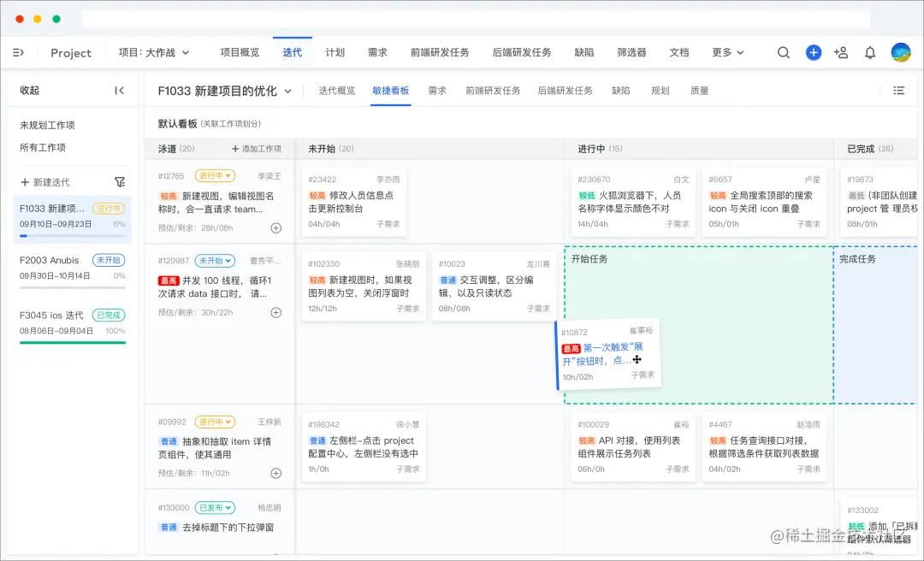Open the project selector 项目: 大作战 dropdown
The width and height of the screenshot is (924, 561).
(x=154, y=52)
